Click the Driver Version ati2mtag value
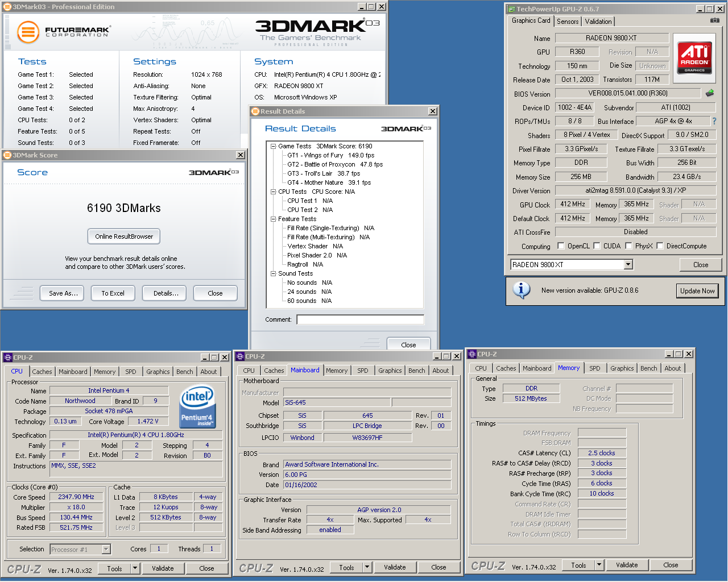This screenshot has height=582, width=728. (635, 190)
